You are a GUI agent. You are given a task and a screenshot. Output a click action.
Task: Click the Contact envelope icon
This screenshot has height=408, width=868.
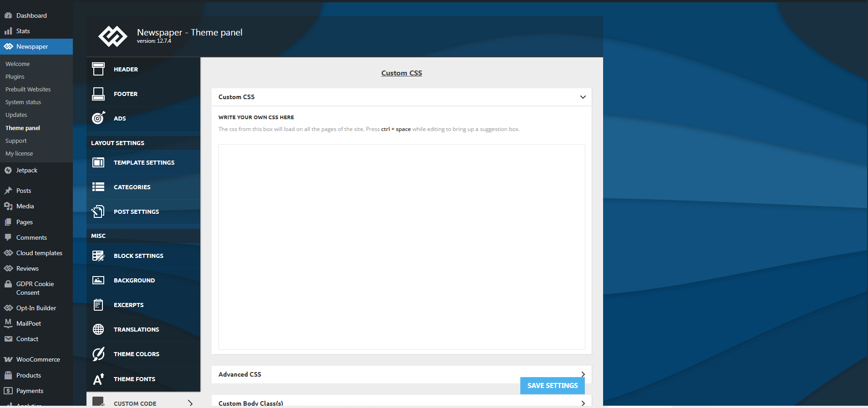(x=8, y=339)
